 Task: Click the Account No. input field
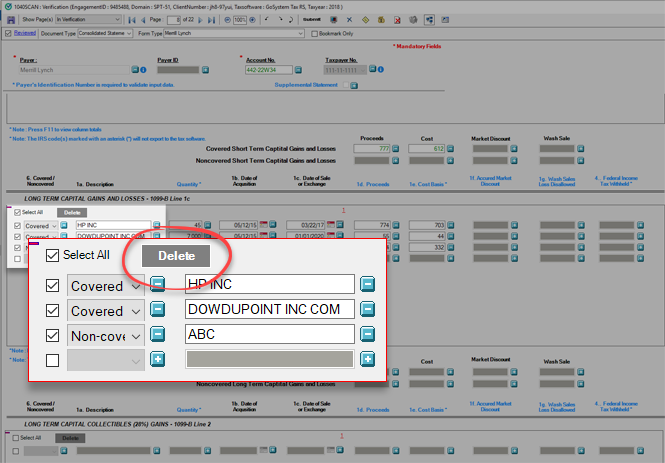pyautogui.click(x=272, y=70)
